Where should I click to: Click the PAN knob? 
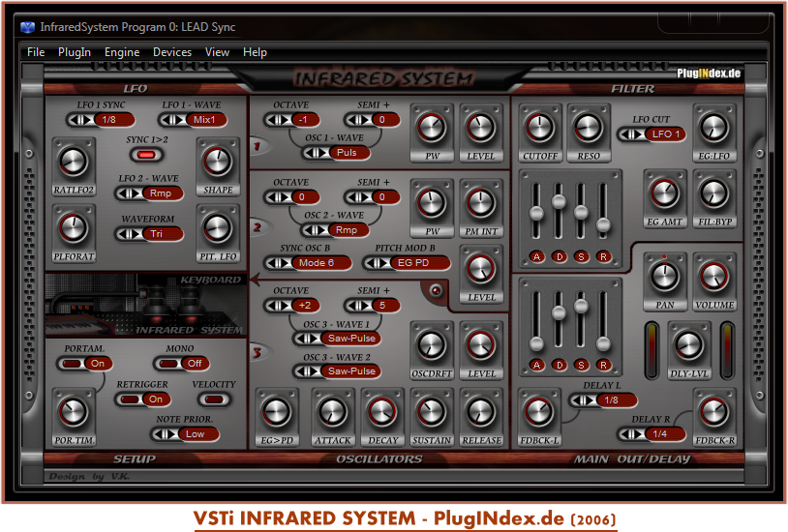(x=664, y=278)
